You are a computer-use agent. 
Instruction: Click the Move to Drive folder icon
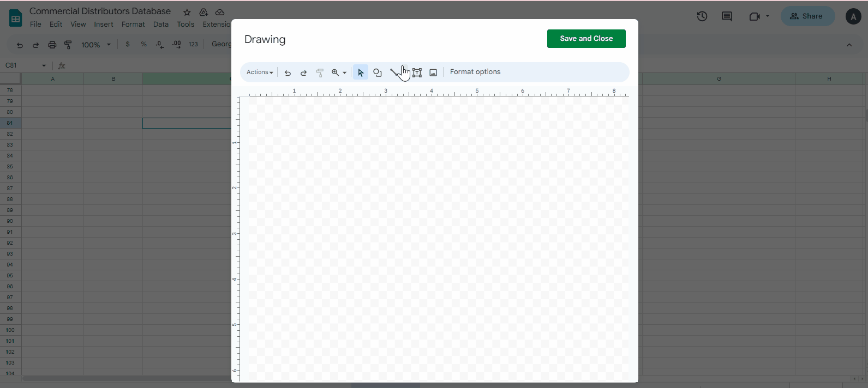click(x=203, y=12)
